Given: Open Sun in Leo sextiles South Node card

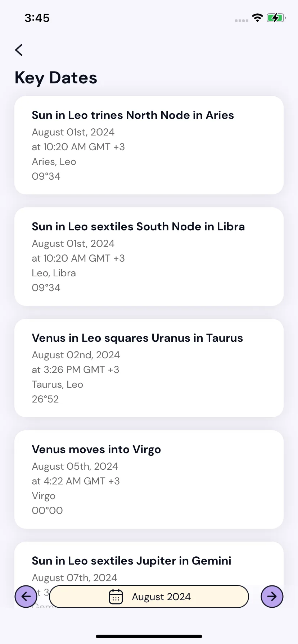Looking at the screenshot, I should (x=149, y=257).
